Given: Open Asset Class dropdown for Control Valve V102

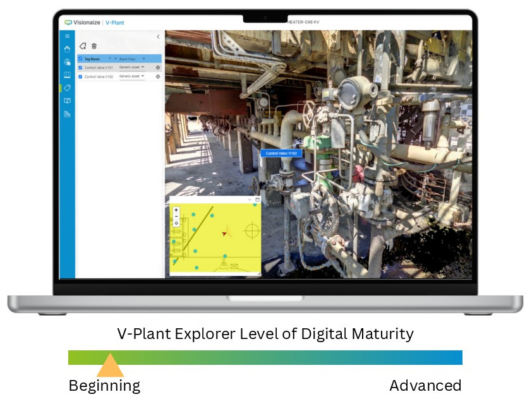Looking at the screenshot, I should 143,76.
